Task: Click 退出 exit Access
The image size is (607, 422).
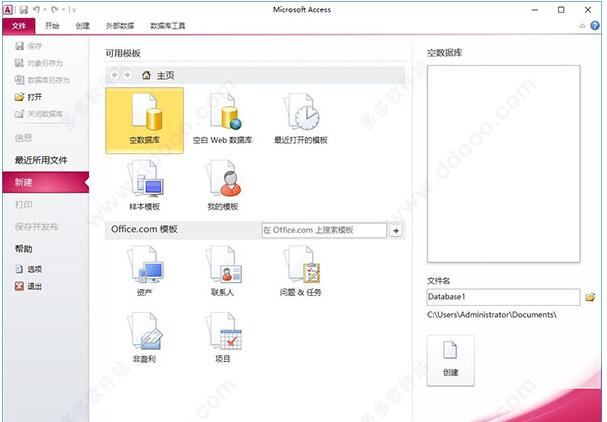Action: pos(28,286)
